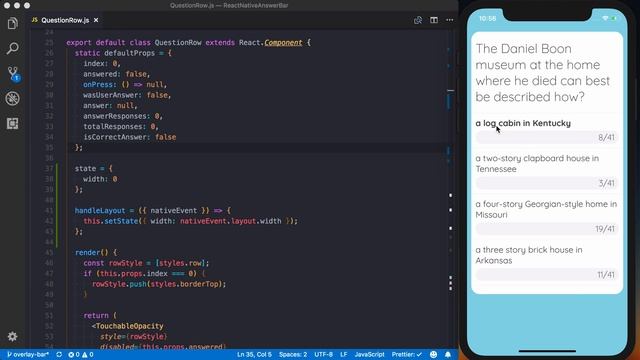The image size is (640, 360).
Task: Click the 'render()' method line
Action: (x=96, y=252)
